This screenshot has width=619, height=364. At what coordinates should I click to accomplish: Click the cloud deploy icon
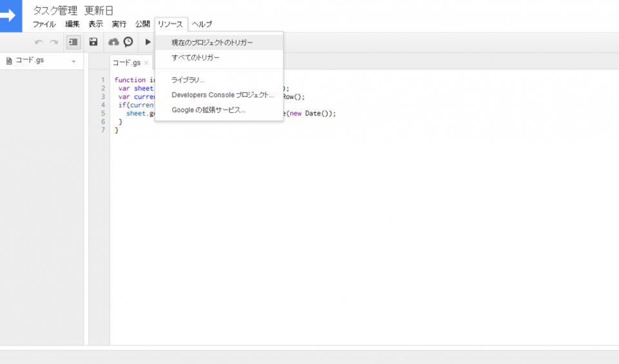tap(114, 42)
